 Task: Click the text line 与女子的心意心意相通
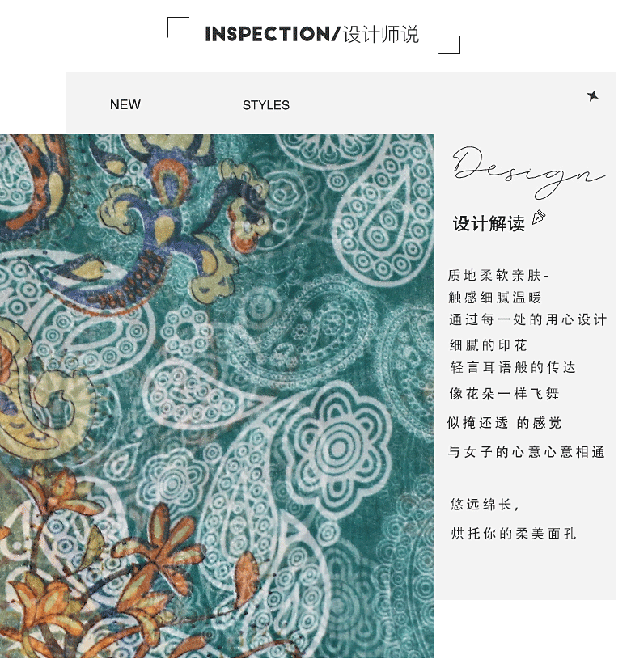(527, 452)
